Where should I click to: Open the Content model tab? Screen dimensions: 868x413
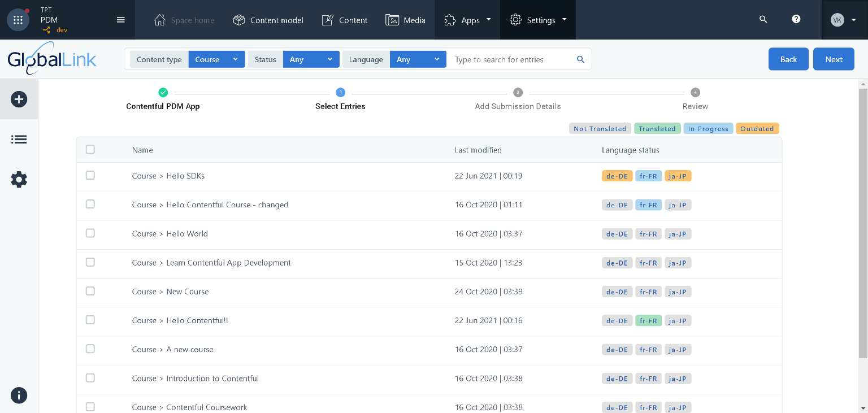(x=268, y=20)
